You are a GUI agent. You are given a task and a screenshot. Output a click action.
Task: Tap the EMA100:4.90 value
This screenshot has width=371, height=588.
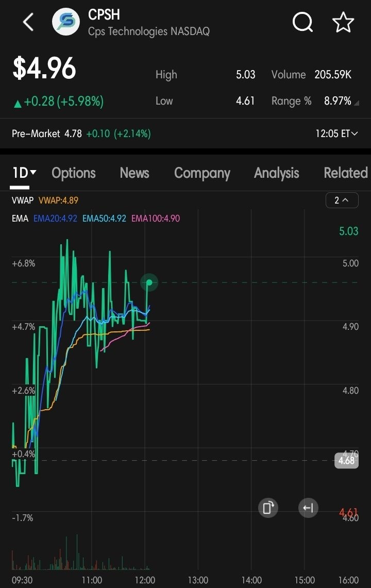[155, 219]
